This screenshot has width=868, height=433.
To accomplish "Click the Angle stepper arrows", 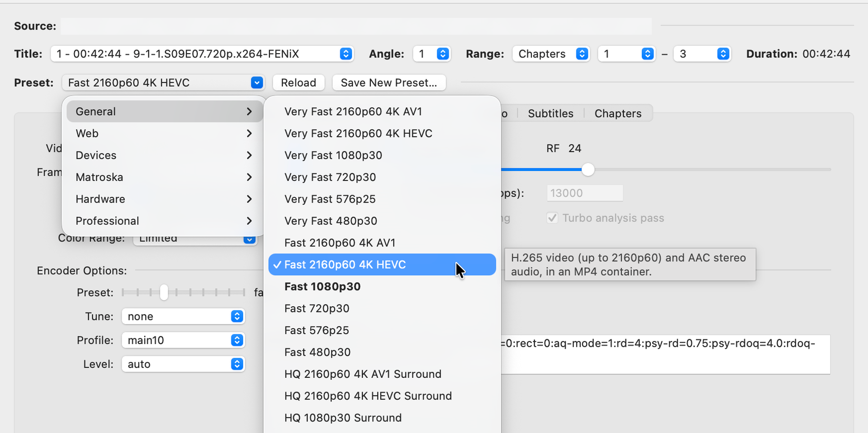I will click(x=443, y=54).
